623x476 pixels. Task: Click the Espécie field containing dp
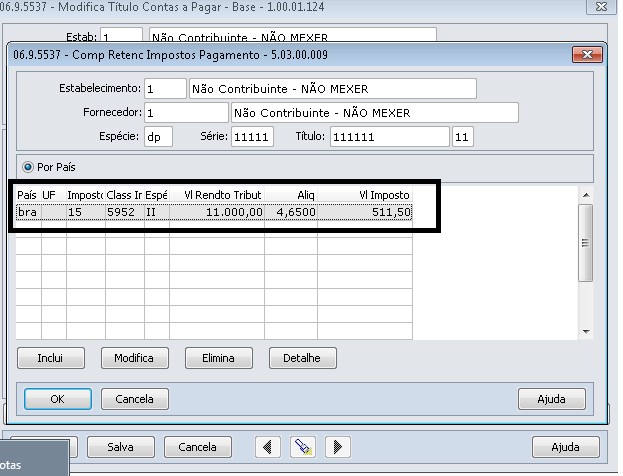158,137
